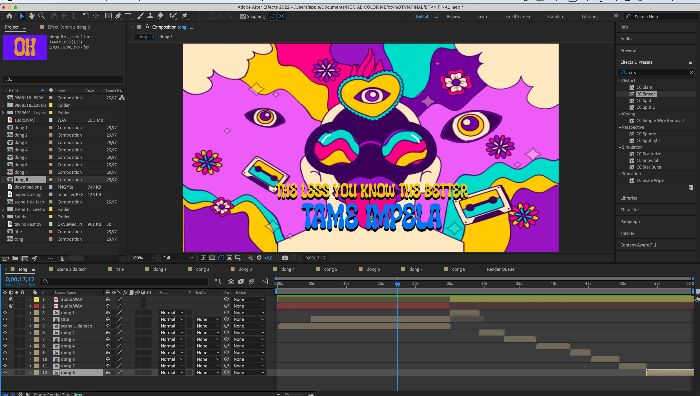Hide layer 12 with its eye toggle
700x396 pixels.
pyautogui.click(x=5, y=372)
